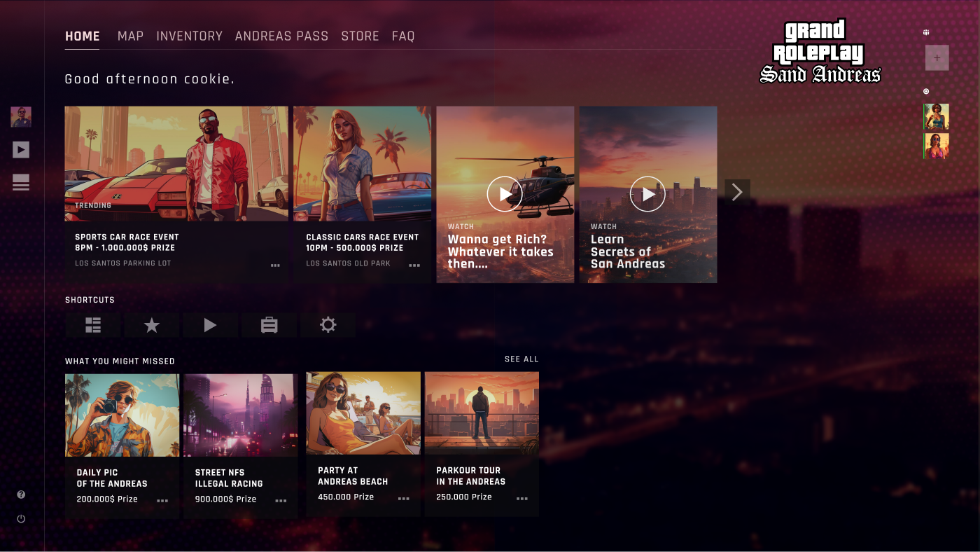Play the Wanna get Rich video
Viewport: 980px width, 552px height.
505,193
